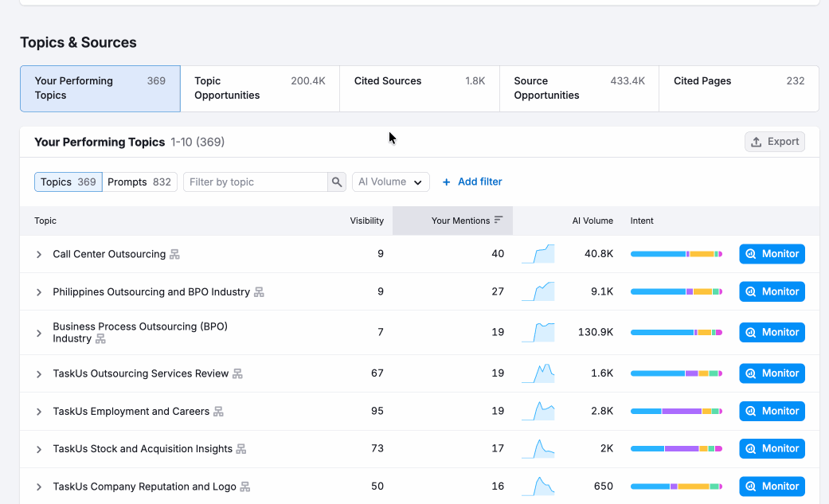This screenshot has height=504, width=829.
Task: Open the trend sparkline for Call Center Outsourcing
Action: click(538, 254)
